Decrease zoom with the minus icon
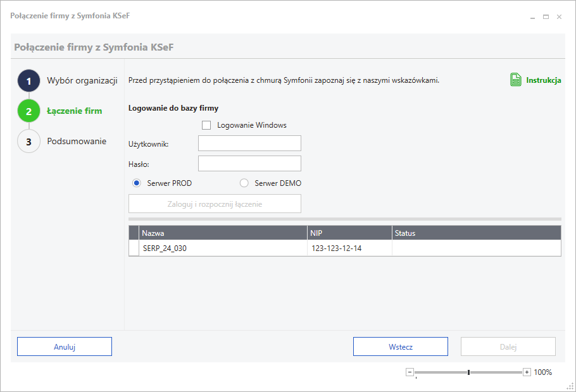The width and height of the screenshot is (576, 392). pos(410,372)
